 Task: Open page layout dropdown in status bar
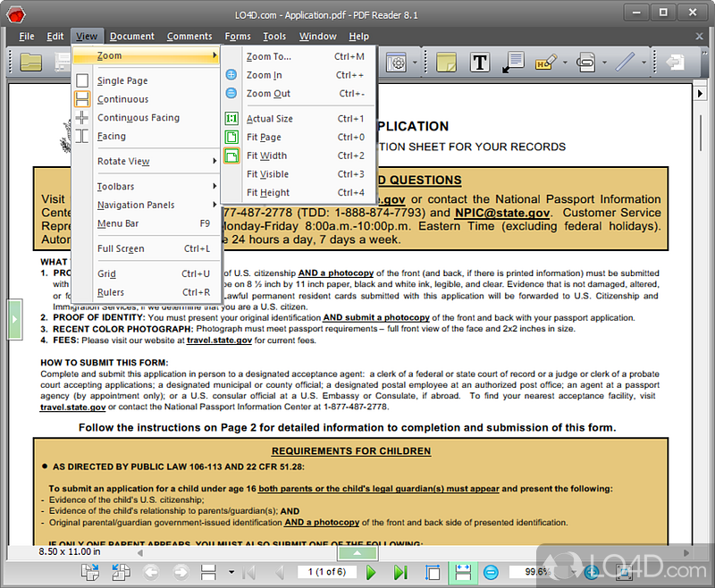click(231, 572)
